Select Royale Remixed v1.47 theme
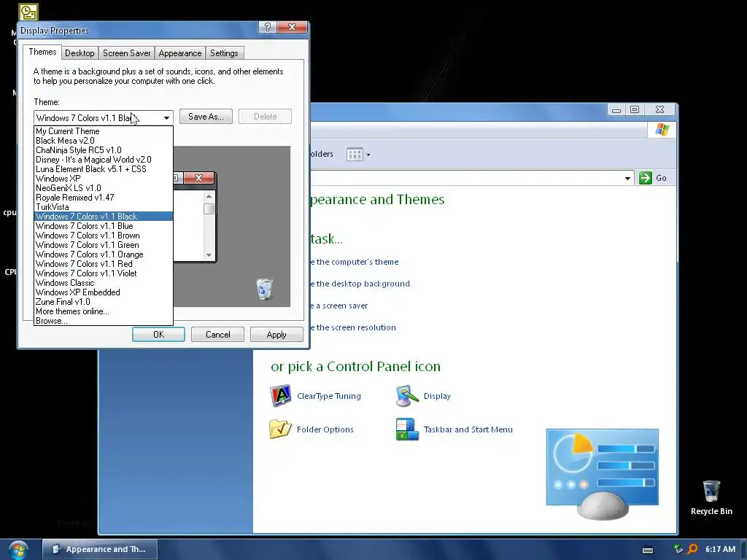Viewport: 747px width, 560px height. 104,198
